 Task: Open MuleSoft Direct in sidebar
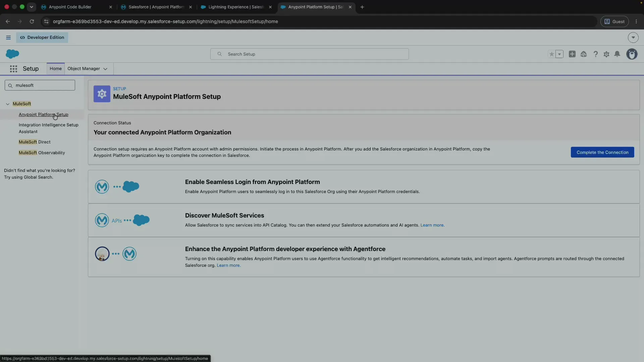35,142
